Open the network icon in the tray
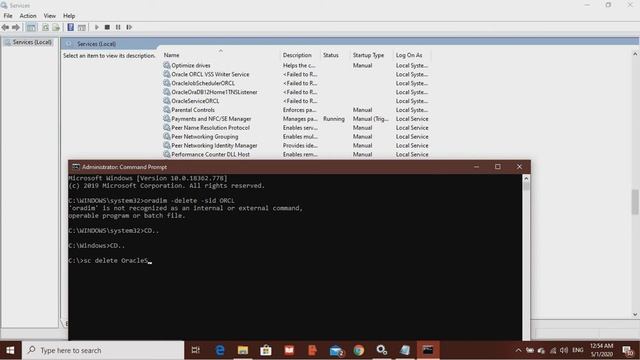The width and height of the screenshot is (640, 360). tap(553, 350)
